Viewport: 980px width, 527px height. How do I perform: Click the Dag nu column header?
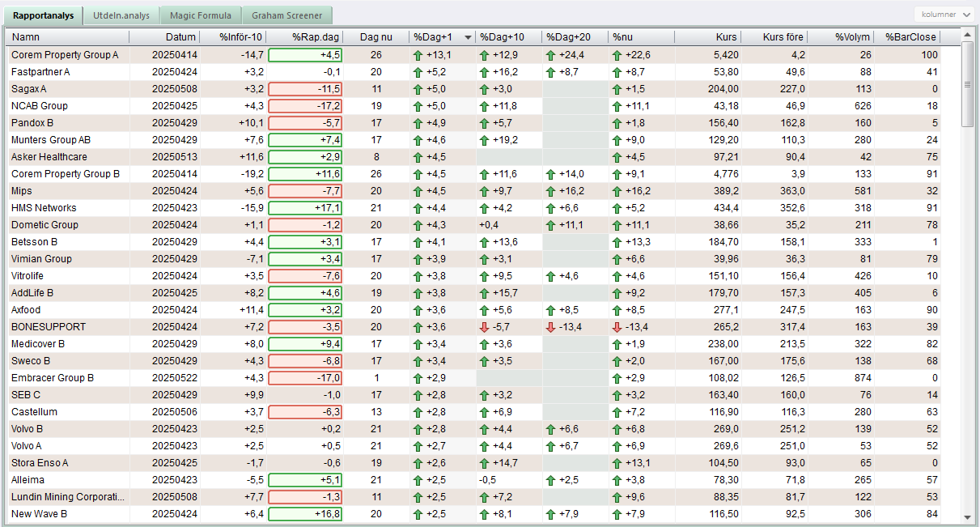click(x=376, y=37)
